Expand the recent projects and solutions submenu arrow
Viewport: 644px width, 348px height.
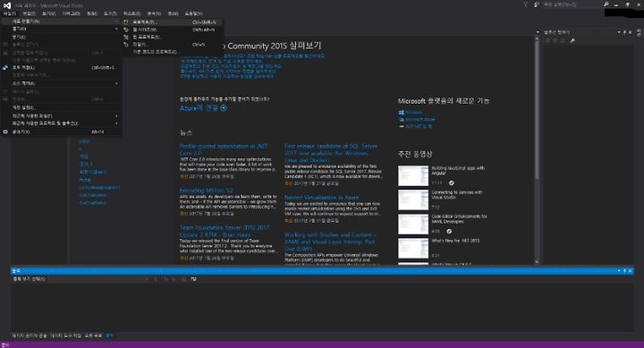point(116,123)
